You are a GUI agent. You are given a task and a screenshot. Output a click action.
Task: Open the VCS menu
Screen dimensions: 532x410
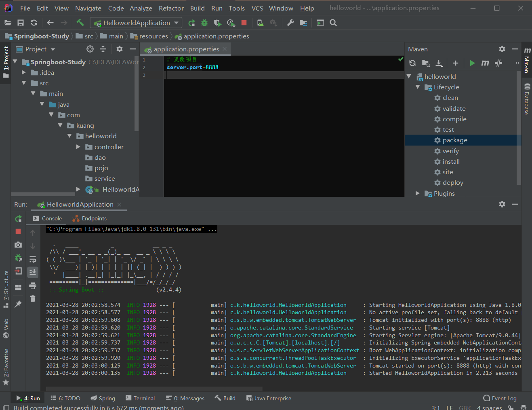(257, 8)
